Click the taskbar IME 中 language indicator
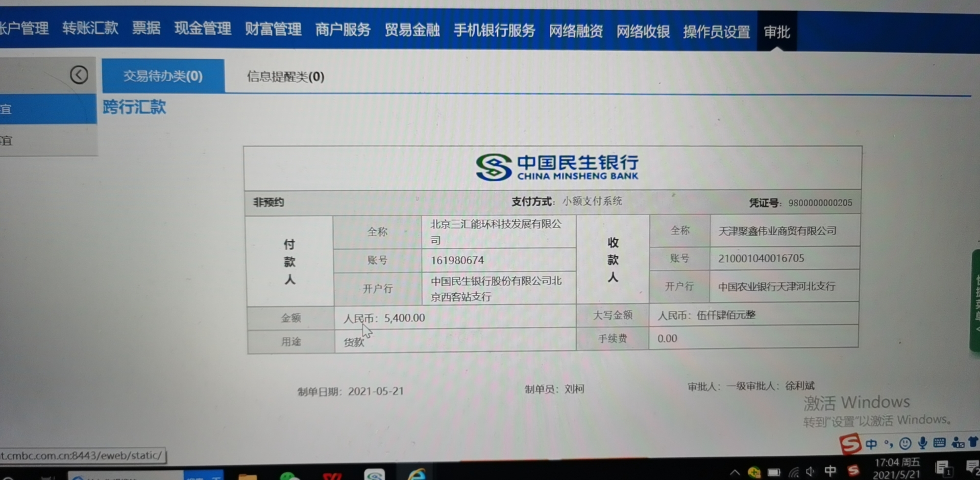This screenshot has height=480, width=980. click(x=830, y=470)
